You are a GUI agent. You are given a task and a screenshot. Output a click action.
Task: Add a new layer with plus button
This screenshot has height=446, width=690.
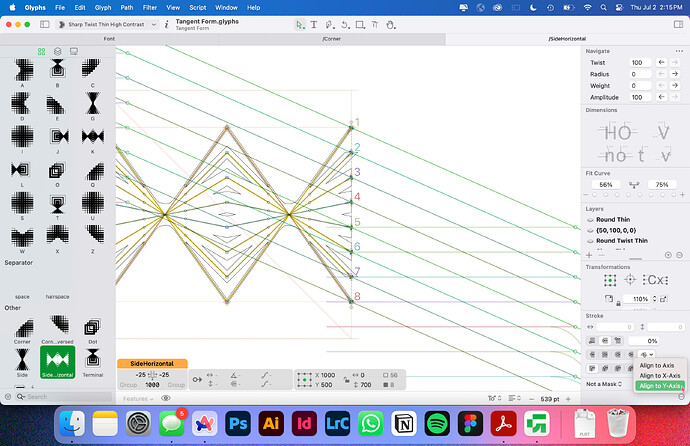pos(589,255)
